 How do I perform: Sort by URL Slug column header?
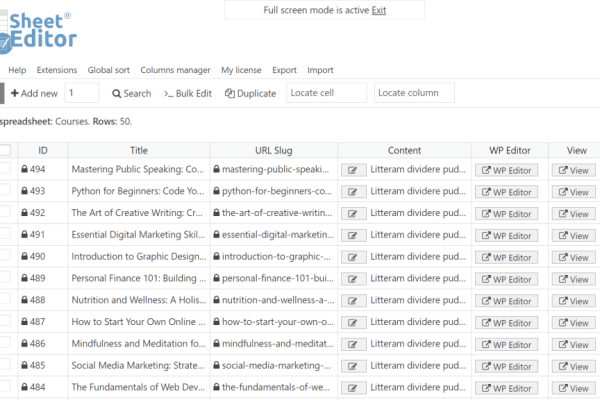tap(274, 150)
